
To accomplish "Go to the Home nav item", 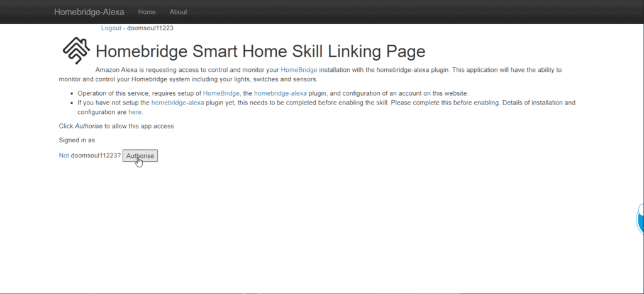I will [x=147, y=12].
